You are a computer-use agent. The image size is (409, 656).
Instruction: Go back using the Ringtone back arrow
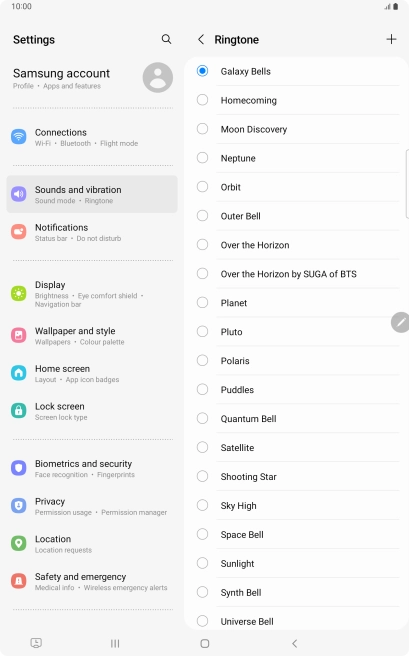[x=201, y=39]
